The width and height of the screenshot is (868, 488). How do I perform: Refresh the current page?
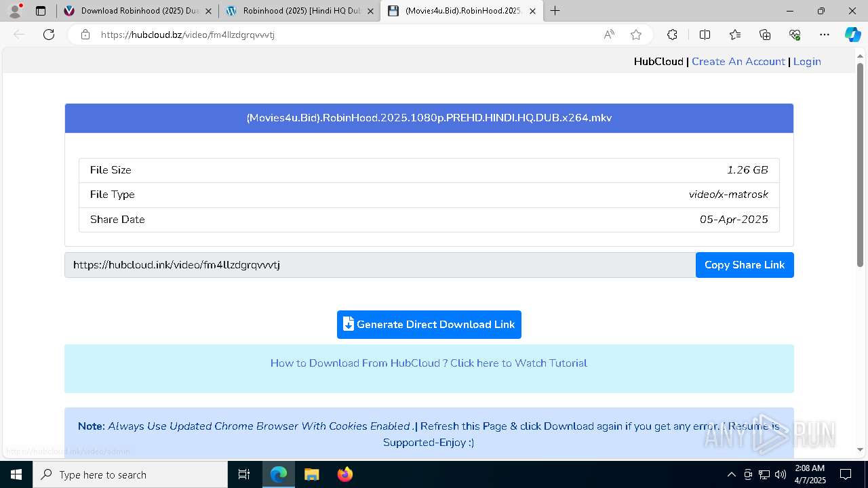pyautogui.click(x=49, y=35)
